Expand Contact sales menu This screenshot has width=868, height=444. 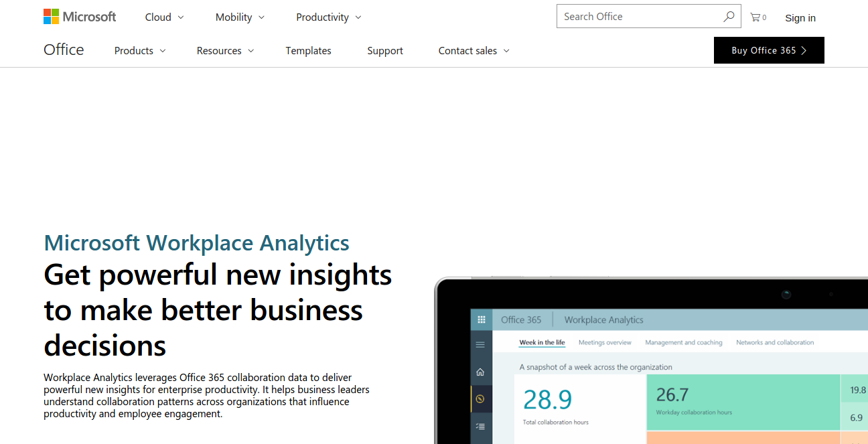pos(474,51)
